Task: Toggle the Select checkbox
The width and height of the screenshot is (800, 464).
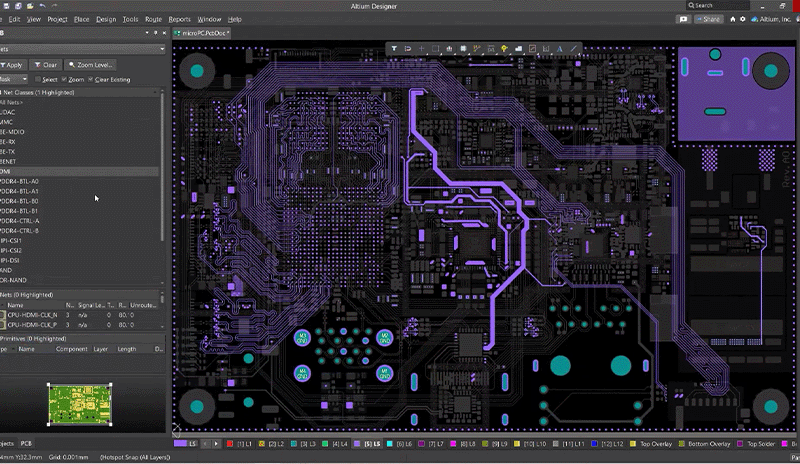Action: tap(37, 79)
